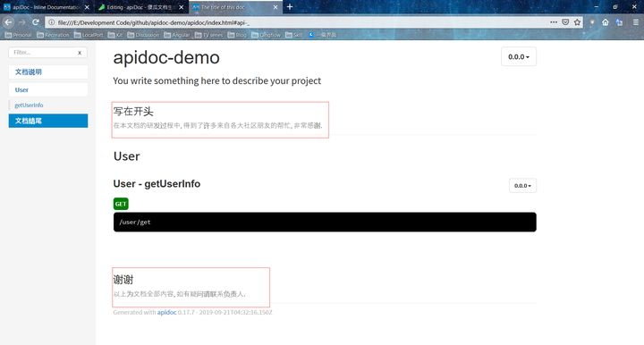644x345 pixels.
Task: Bookmark this page with the star icon
Action: [577, 22]
